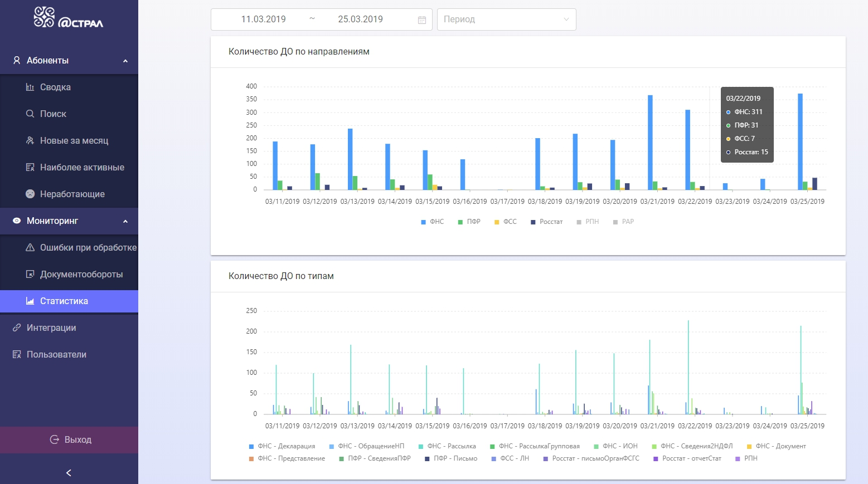Go to Новые за месяц
Viewport: 868px width, 484px height.
pyautogui.click(x=69, y=140)
